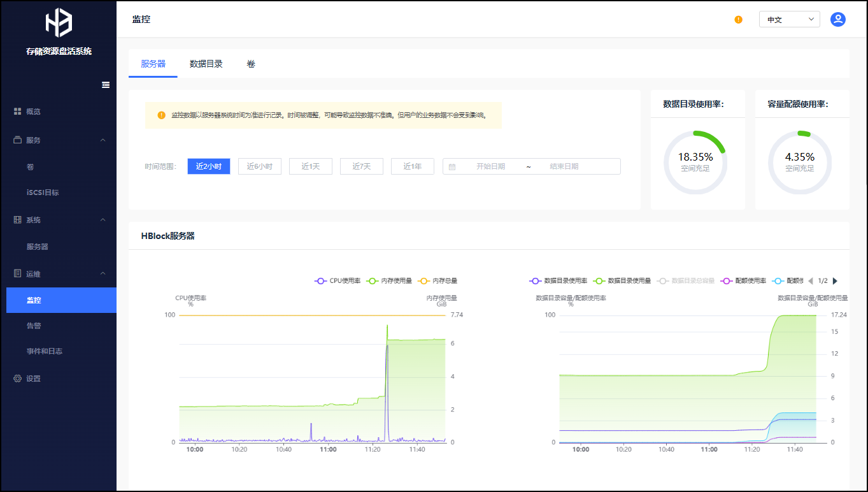868x492 pixels.
Task: Click the 结束日期 end date field
Action: (564, 166)
